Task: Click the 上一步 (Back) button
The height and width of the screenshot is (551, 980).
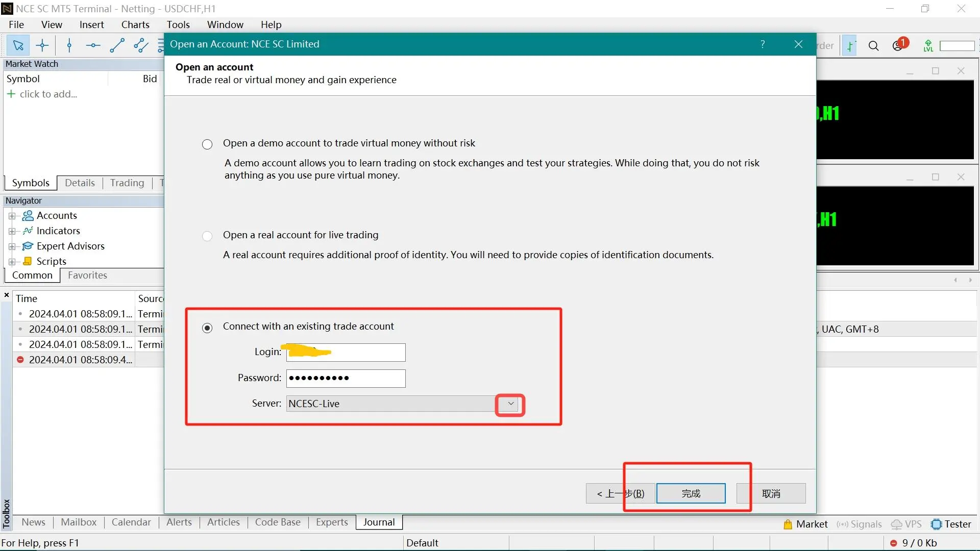Action: click(x=620, y=494)
